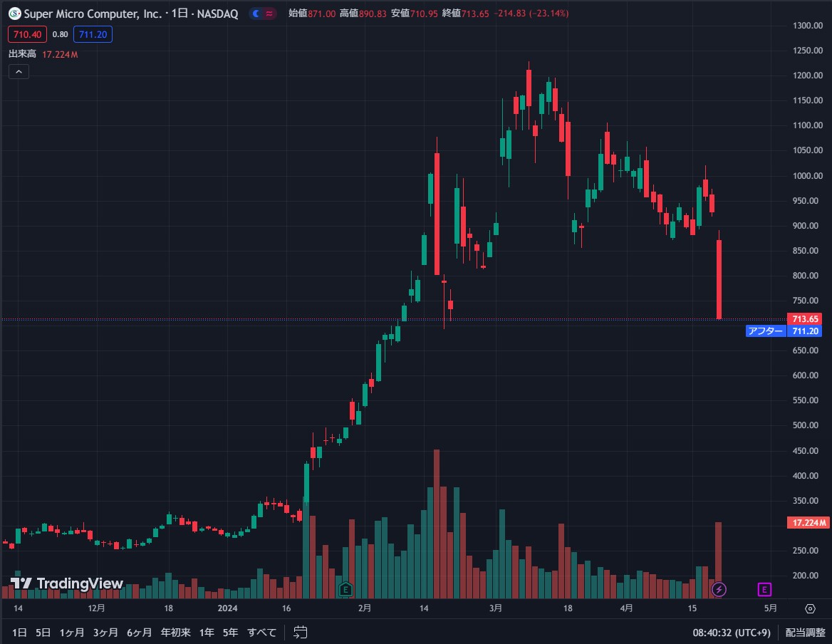Click the −214.83 (−23.14%) change value

click(x=531, y=14)
